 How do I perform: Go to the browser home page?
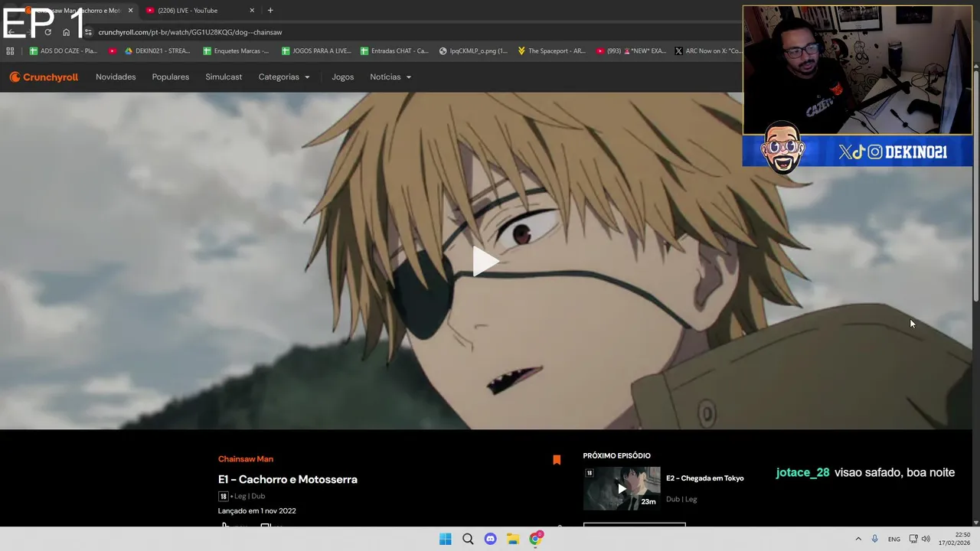(66, 32)
